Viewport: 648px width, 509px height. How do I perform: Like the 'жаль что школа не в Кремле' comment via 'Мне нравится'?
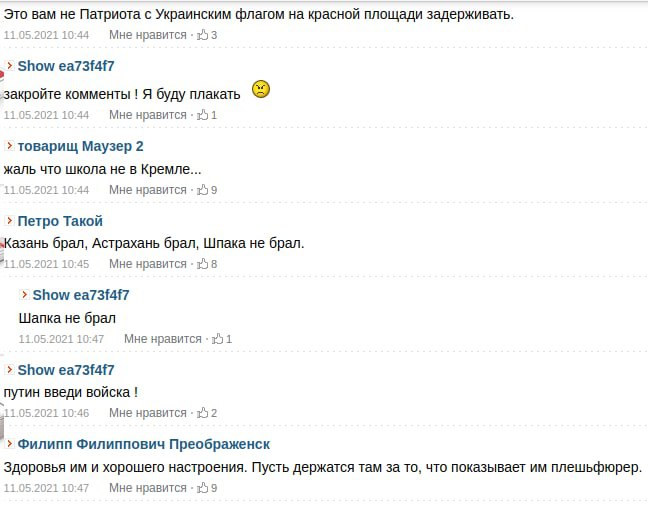tap(148, 190)
